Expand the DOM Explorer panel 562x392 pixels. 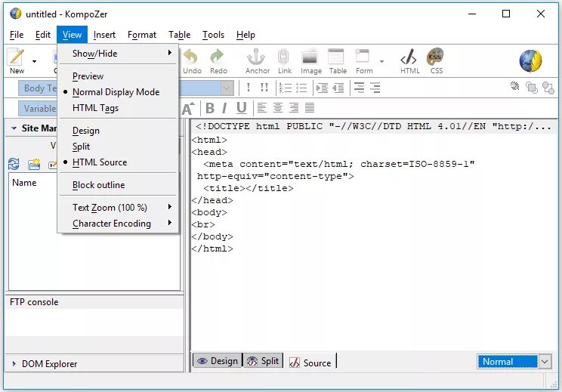pyautogui.click(x=14, y=364)
